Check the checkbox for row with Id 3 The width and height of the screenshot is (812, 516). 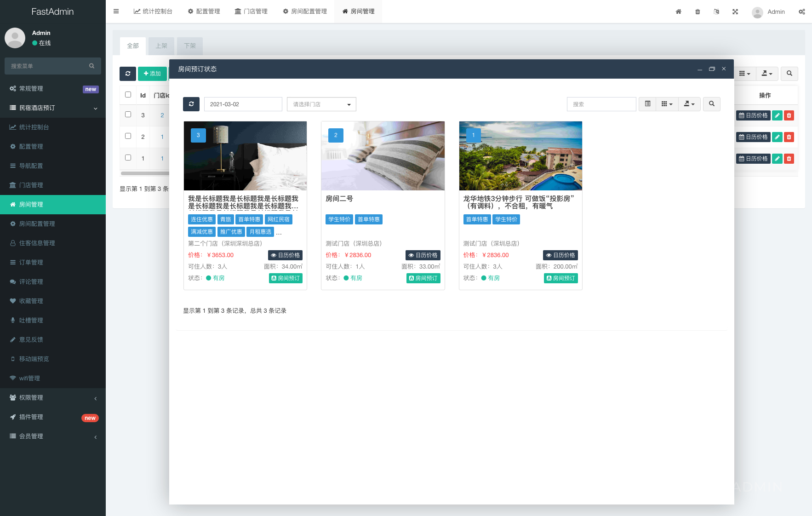click(128, 115)
